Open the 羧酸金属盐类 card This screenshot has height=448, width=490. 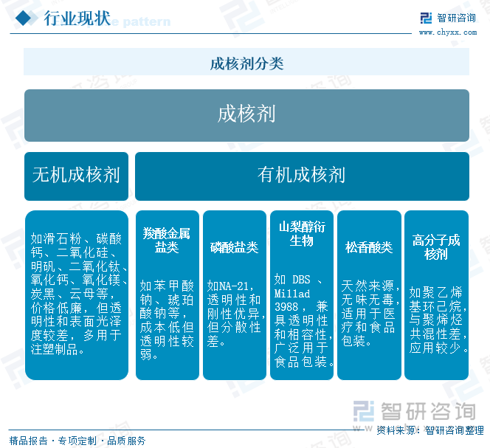(x=168, y=295)
